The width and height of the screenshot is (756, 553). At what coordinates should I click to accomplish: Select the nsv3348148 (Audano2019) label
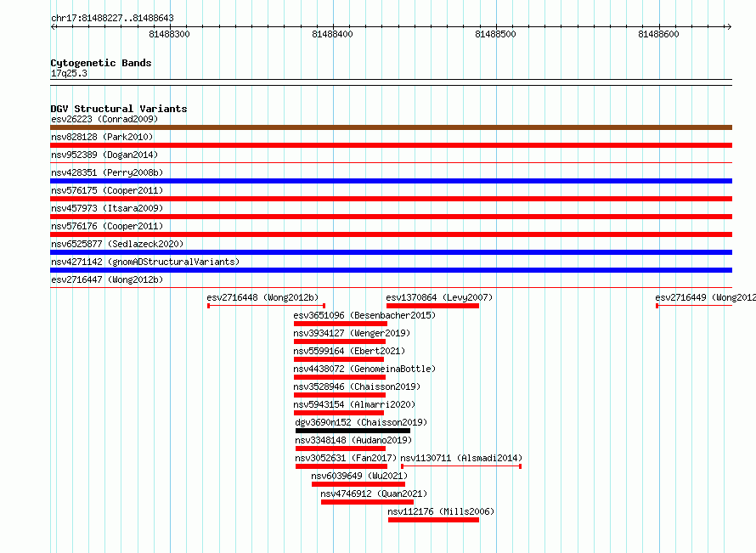tap(353, 440)
